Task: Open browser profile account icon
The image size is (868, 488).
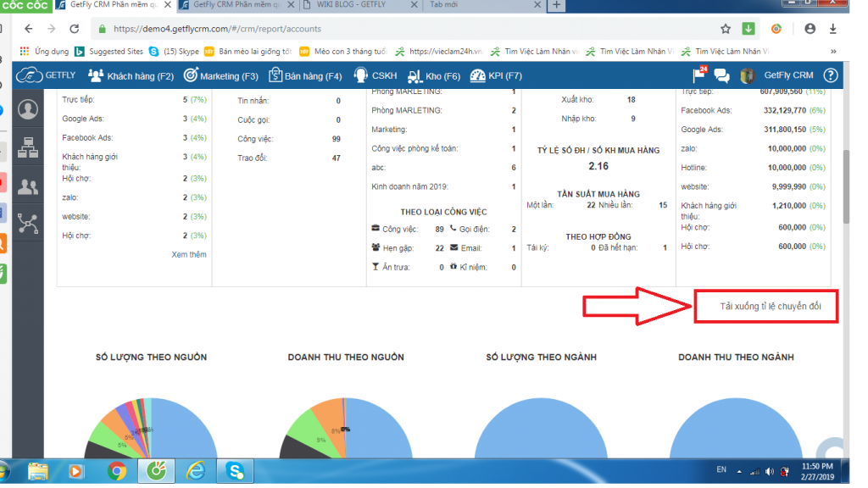Action: [810, 29]
